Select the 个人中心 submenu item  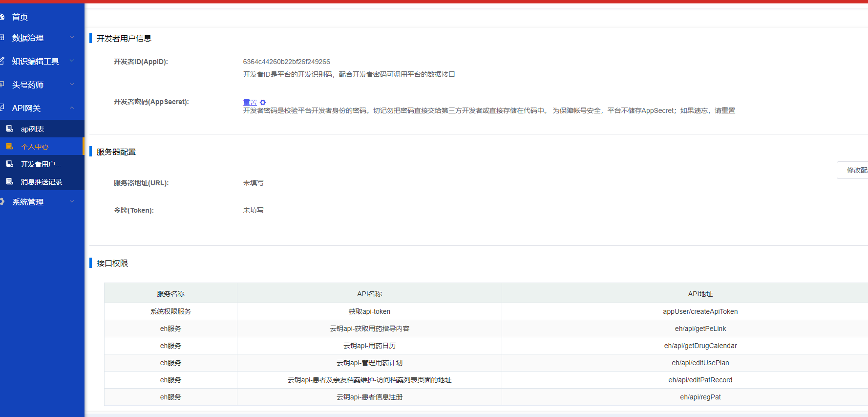pos(42,146)
